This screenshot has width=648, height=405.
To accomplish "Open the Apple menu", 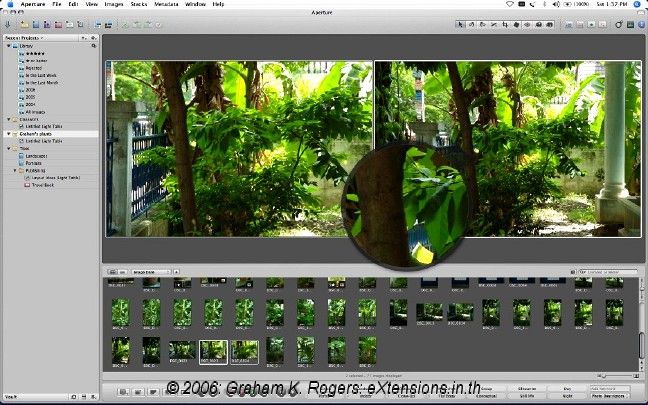I will 10,4.
